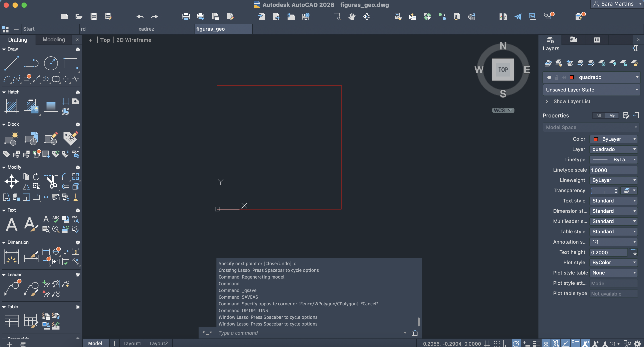
Task: Toggle quadrado layer on/off visibility dot
Action: 549,77
